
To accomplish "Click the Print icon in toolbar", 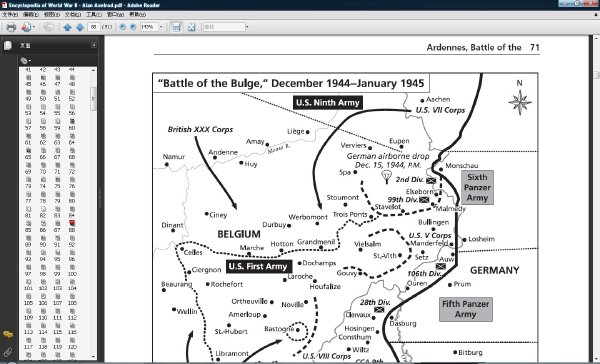I will pyautogui.click(x=11, y=27).
